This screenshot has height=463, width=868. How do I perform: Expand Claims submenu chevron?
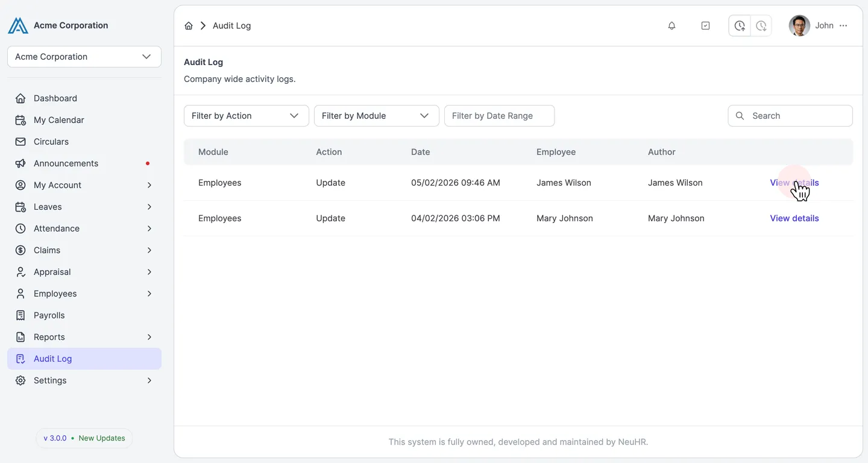149,250
